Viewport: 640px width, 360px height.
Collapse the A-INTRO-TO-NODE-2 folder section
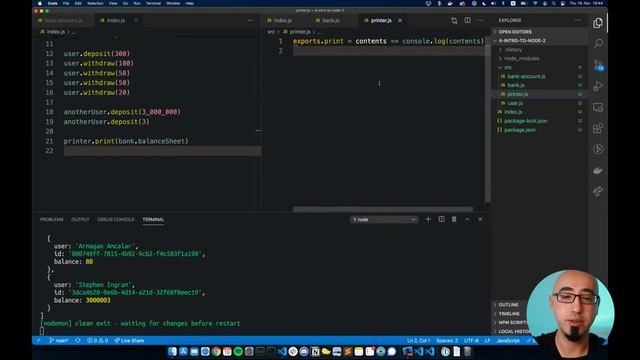coord(522,41)
